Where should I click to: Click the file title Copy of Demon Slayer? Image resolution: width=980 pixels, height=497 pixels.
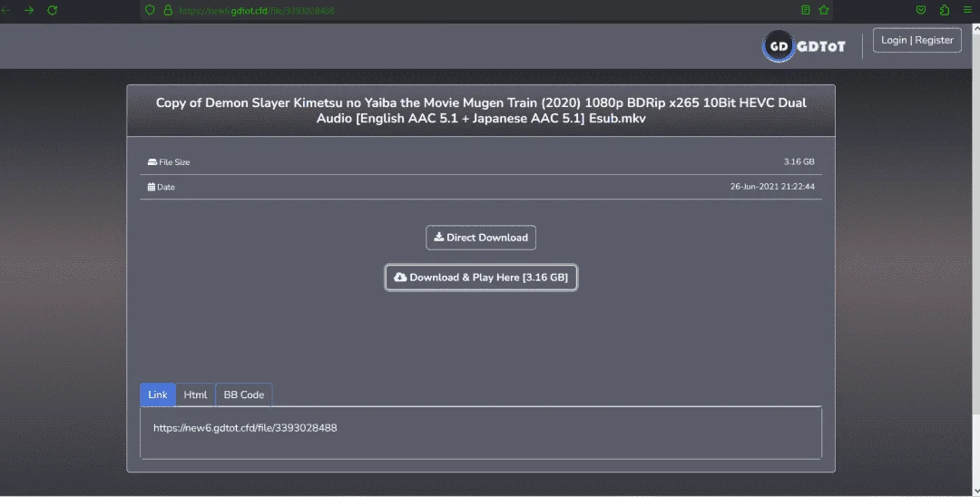[481, 111]
